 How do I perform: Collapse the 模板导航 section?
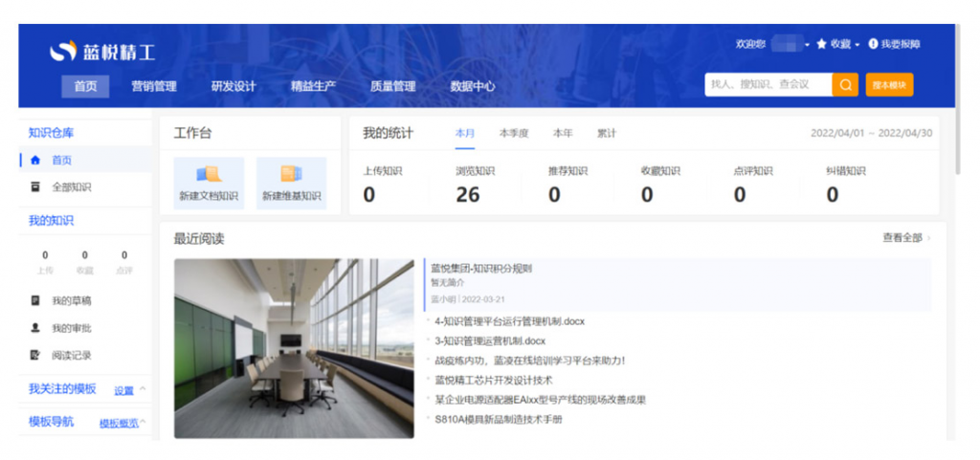[x=144, y=422]
